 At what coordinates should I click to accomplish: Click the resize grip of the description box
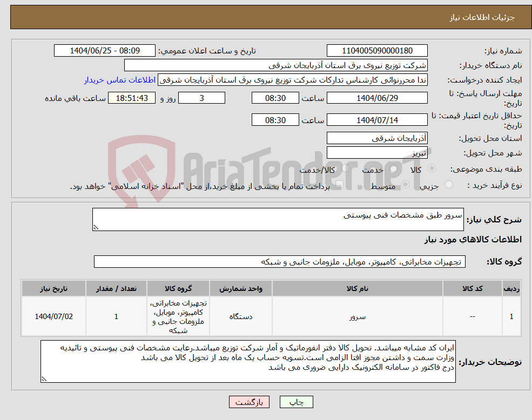click(x=96, y=228)
